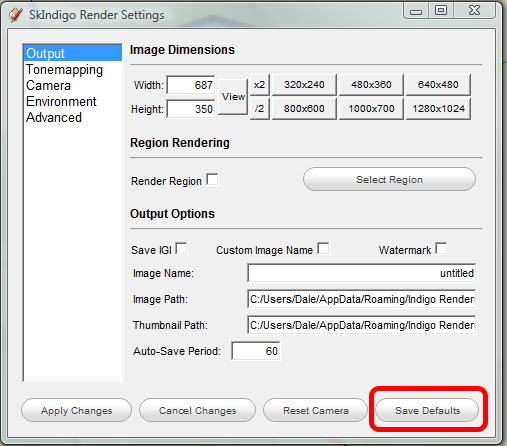The image size is (507, 446).
Task: Choose the 1280x1024 resolution preset
Action: (438, 109)
